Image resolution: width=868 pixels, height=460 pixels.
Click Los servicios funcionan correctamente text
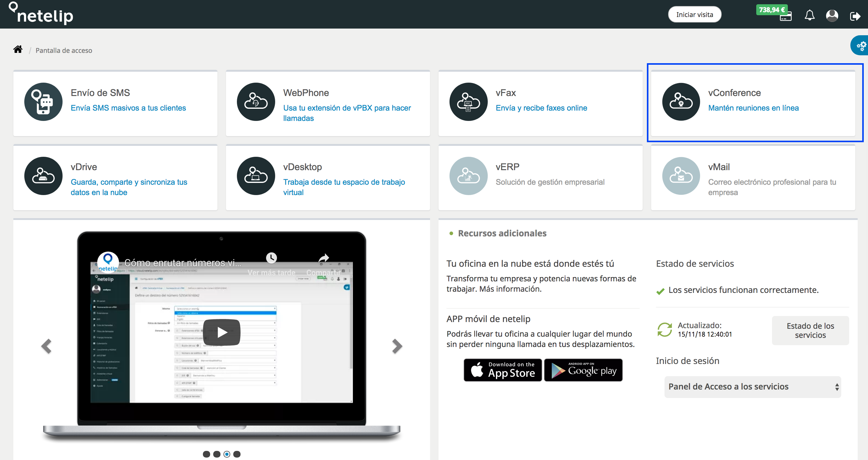click(x=743, y=290)
